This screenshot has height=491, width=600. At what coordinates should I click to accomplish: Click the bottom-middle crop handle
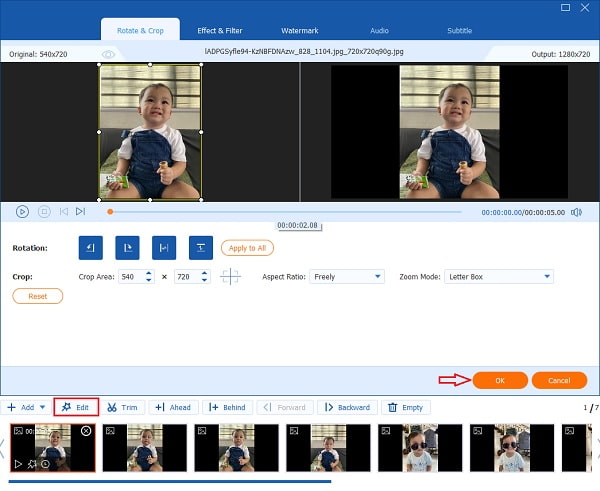coord(150,199)
